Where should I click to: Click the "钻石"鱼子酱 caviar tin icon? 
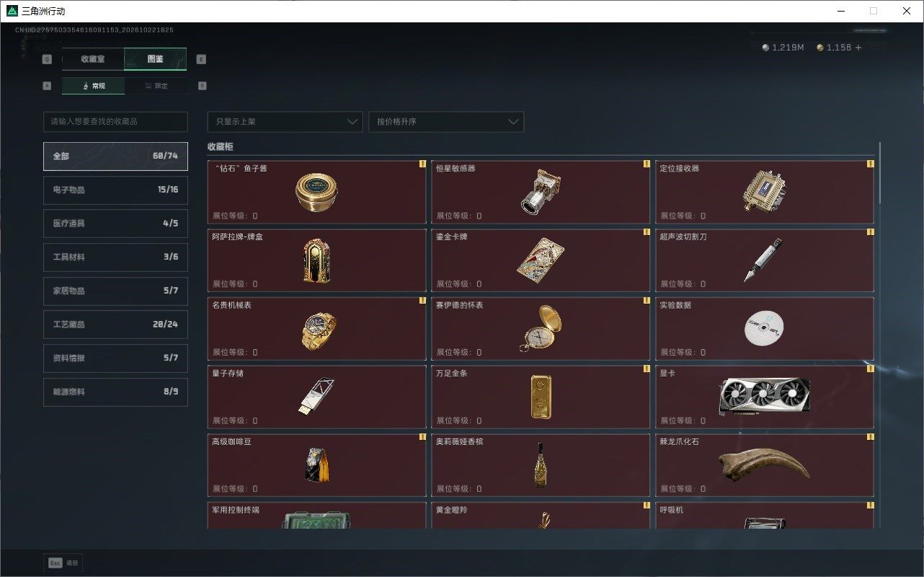click(x=317, y=191)
